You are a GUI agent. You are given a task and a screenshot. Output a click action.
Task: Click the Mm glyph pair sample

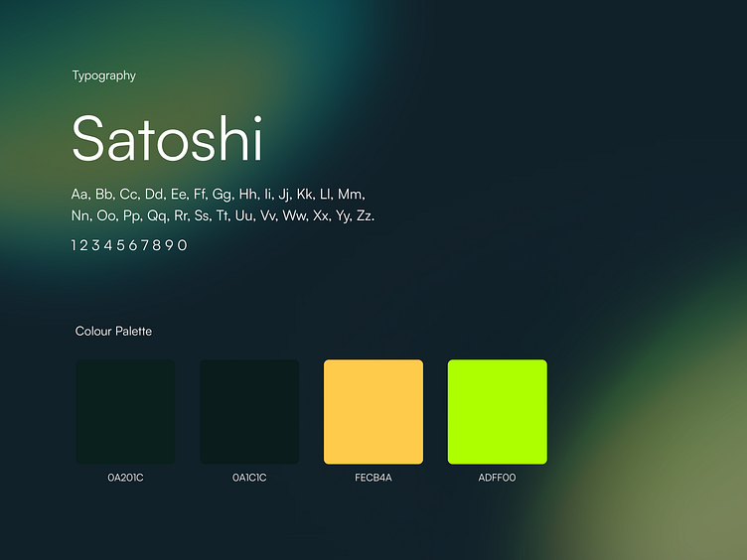point(351,195)
